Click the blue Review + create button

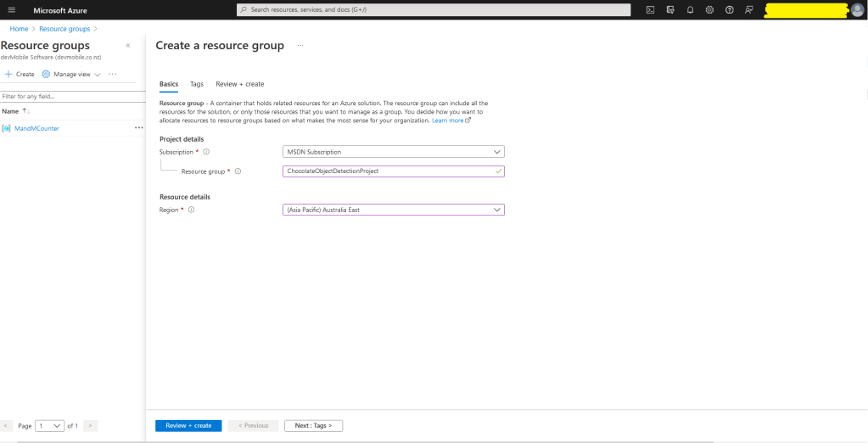[188, 425]
